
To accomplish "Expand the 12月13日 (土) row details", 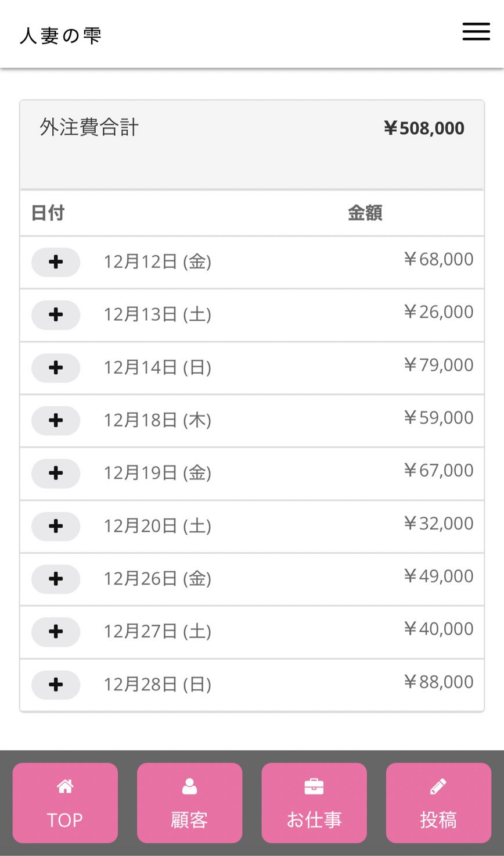I will (56, 315).
